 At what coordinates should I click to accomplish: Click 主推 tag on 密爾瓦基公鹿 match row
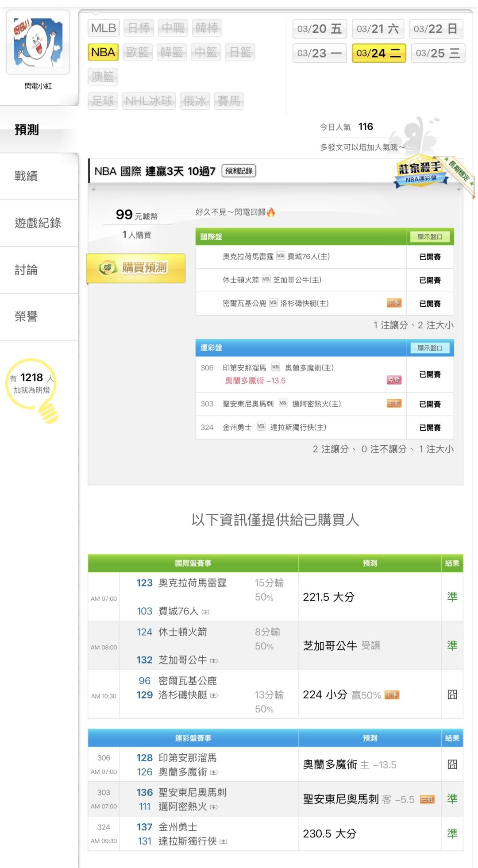click(393, 303)
